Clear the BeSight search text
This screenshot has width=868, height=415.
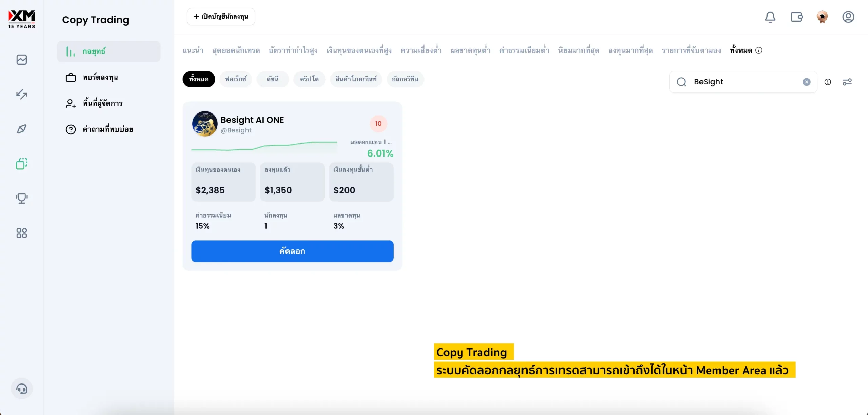coord(806,82)
